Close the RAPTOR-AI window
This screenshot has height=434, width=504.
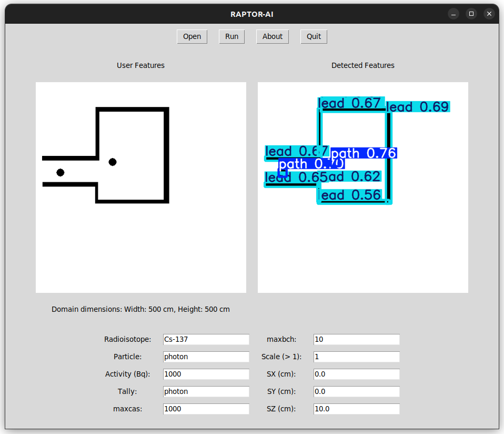click(x=489, y=14)
